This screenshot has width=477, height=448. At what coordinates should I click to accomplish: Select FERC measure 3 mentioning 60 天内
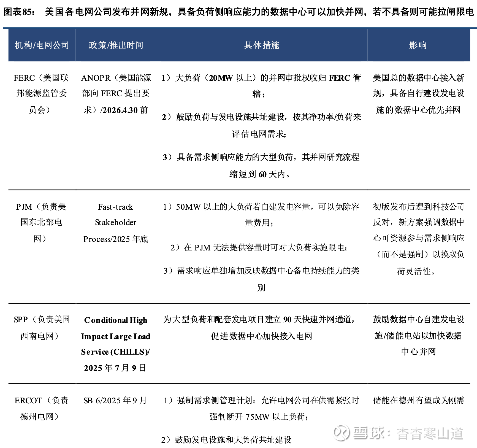261,166
